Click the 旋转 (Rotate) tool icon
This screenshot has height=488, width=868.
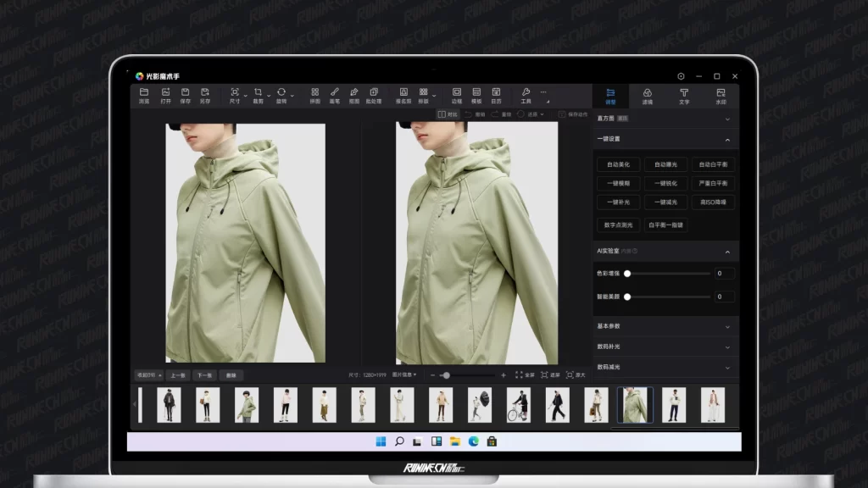tap(281, 92)
